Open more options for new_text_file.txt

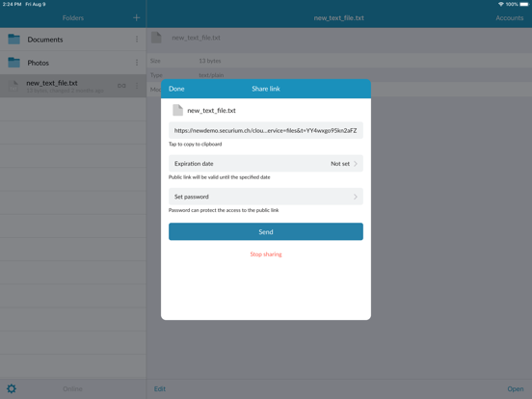point(137,86)
